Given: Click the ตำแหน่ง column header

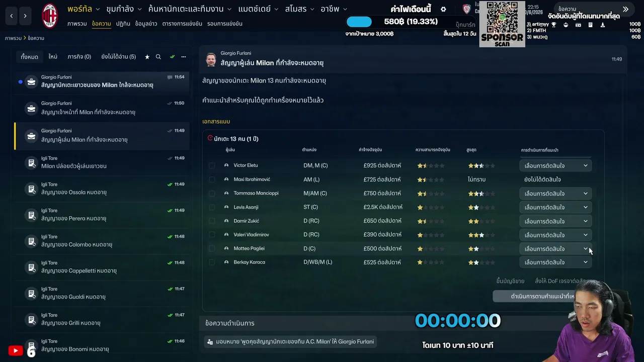Looking at the screenshot, I should pos(309,150).
